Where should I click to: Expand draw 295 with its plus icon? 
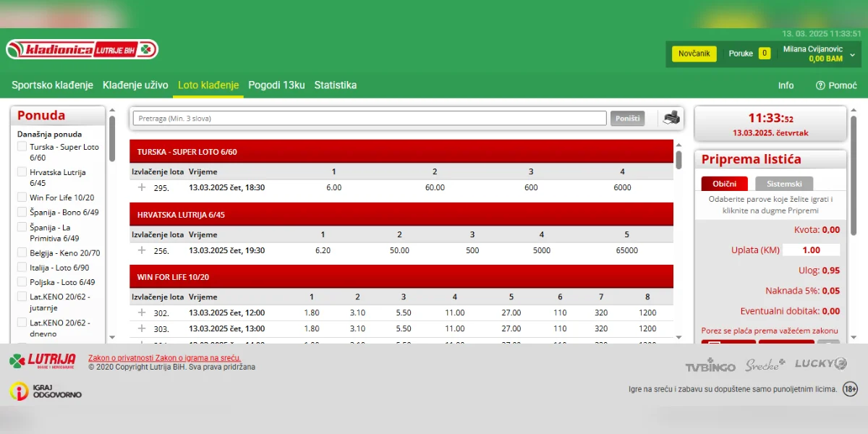142,187
